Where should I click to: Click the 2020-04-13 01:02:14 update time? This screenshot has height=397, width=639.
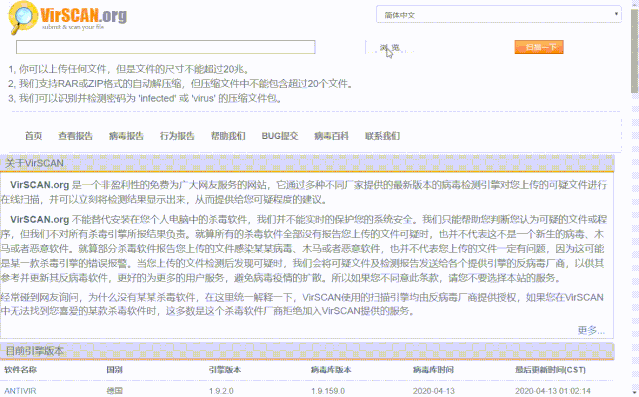pyautogui.click(x=553, y=390)
